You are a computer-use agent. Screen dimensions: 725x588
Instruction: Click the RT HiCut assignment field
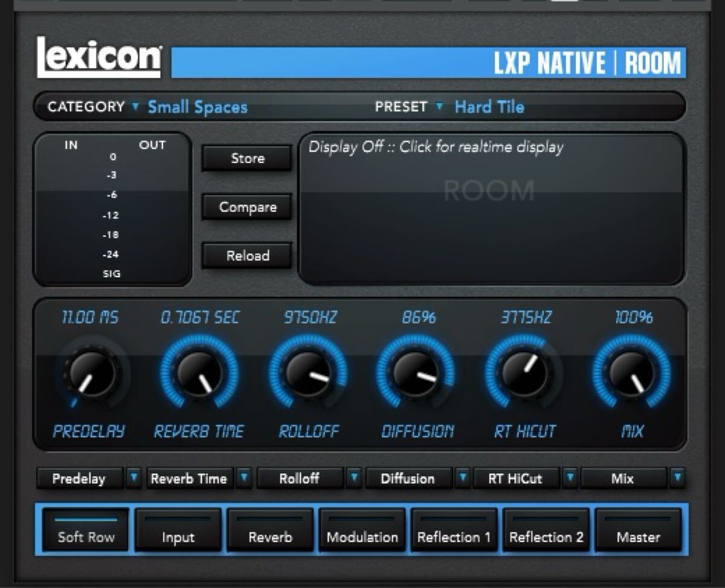click(x=517, y=478)
